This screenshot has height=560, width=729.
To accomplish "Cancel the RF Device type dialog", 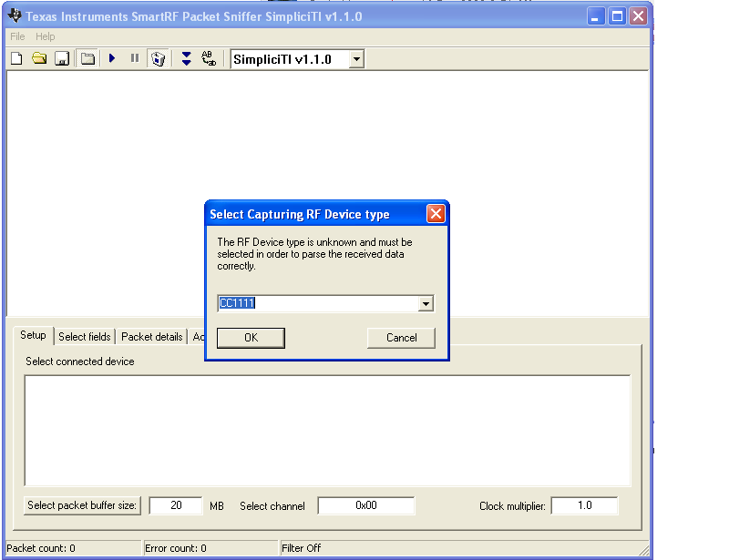I will click(401, 338).
